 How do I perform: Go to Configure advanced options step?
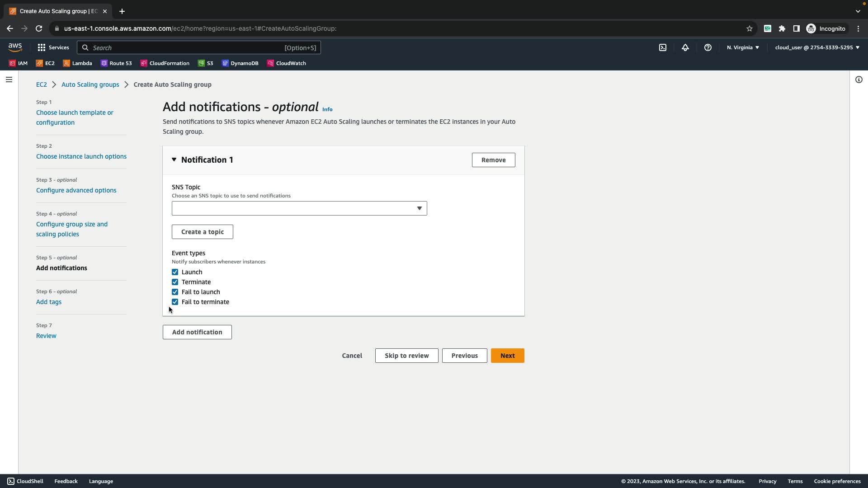(x=76, y=190)
